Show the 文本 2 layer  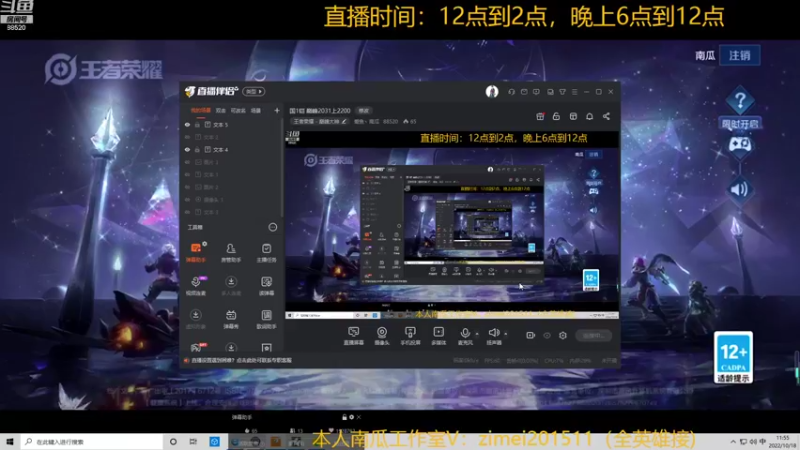[187, 137]
